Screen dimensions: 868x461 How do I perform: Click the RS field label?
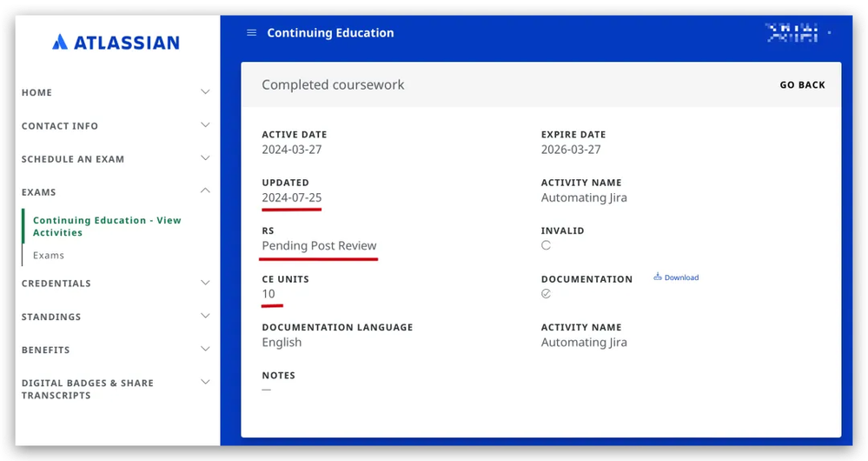coord(268,231)
